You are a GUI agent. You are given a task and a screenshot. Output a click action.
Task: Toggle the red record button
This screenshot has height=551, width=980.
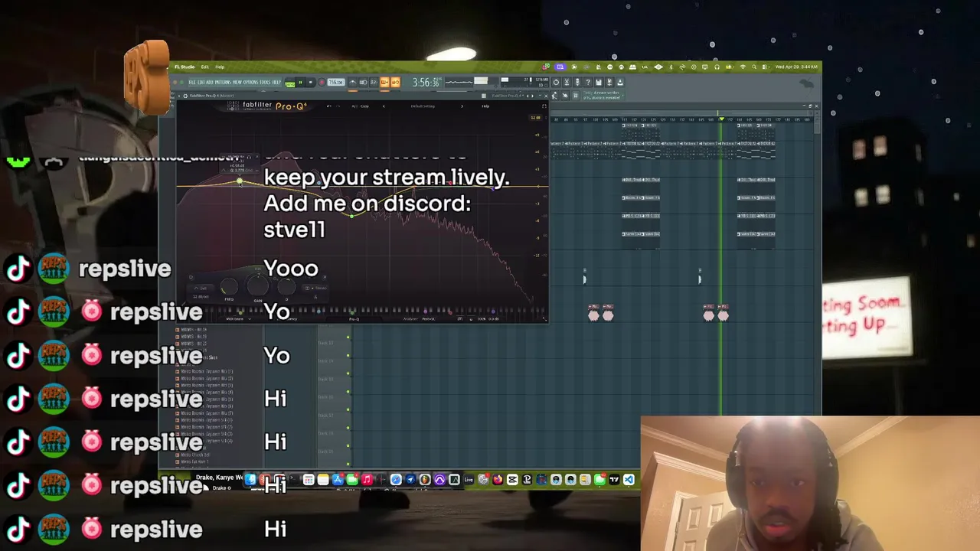pos(322,82)
